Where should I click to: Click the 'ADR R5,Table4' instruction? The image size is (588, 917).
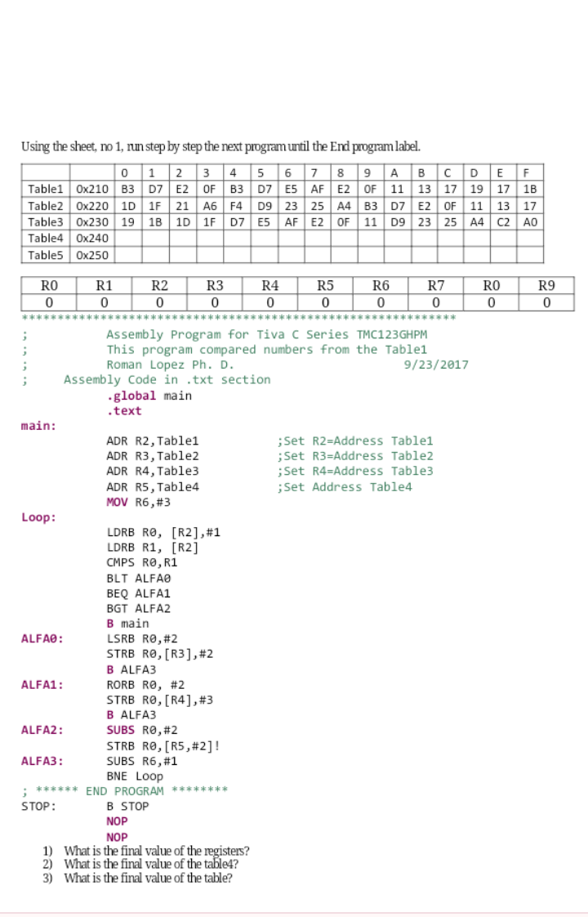(153, 487)
